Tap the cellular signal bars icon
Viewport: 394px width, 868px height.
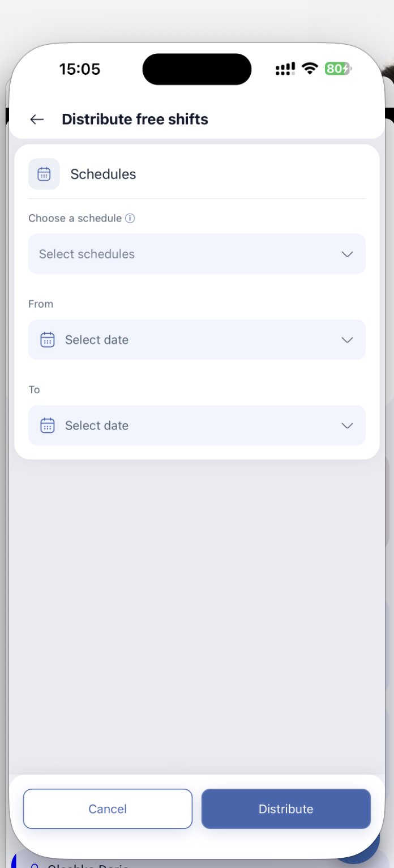[285, 69]
